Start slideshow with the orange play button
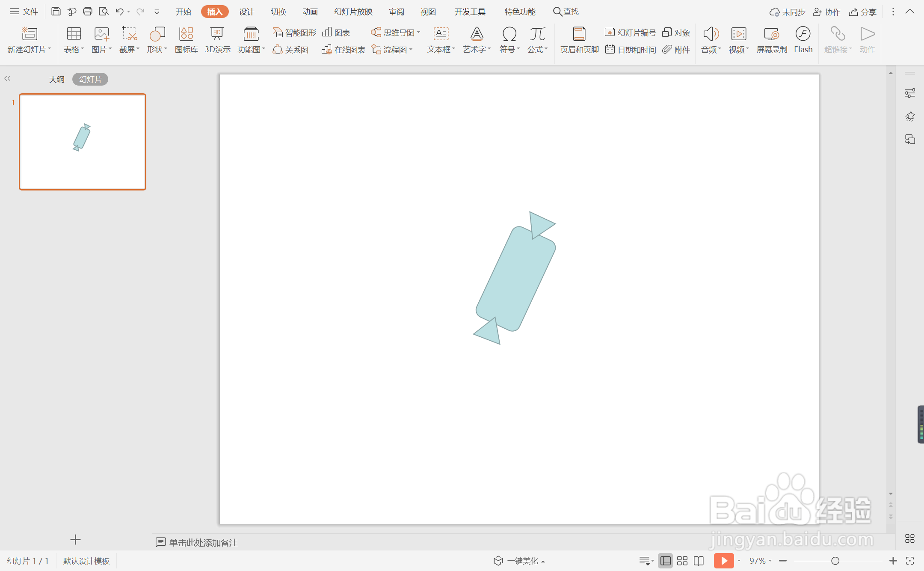 pos(724,561)
